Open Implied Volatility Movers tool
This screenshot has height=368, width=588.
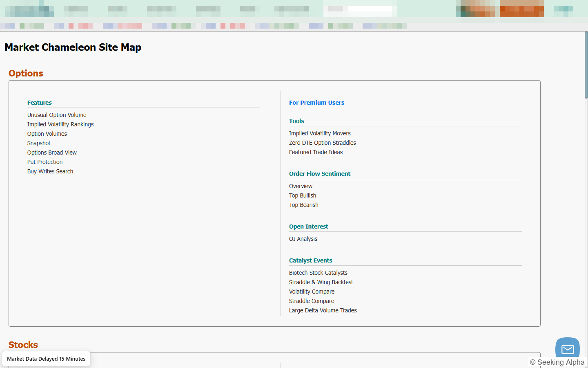pos(320,133)
